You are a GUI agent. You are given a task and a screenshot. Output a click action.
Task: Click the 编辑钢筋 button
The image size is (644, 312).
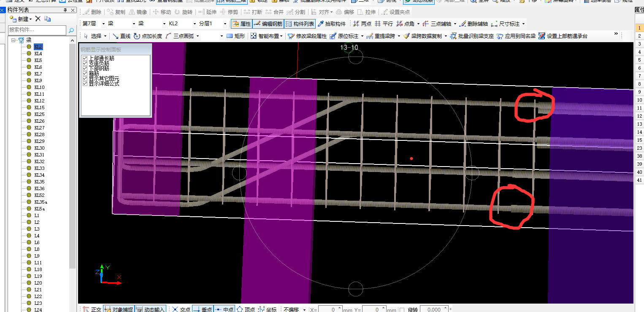[x=268, y=24]
